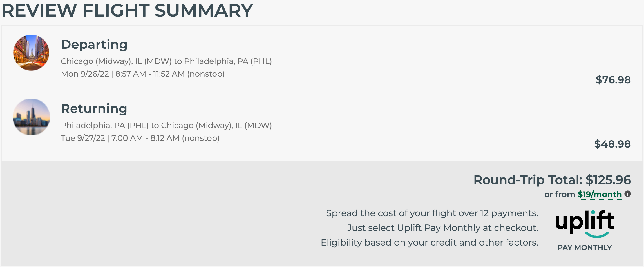Click the Philadelphia departing flight thumbnail
The width and height of the screenshot is (644, 267).
[31, 53]
